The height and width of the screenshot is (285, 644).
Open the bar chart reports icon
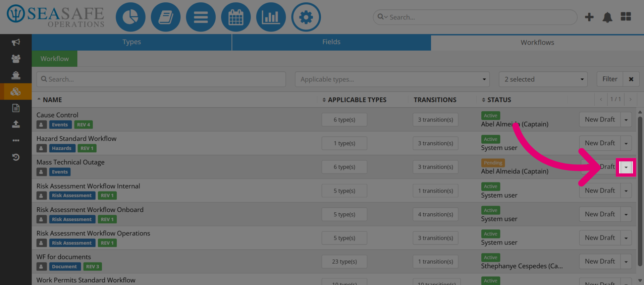pos(271,17)
